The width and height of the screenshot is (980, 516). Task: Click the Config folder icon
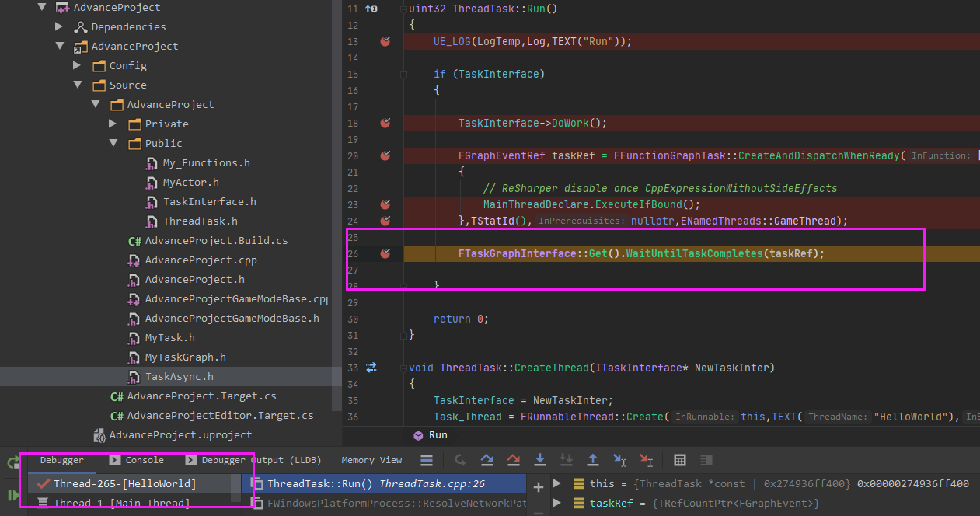tap(99, 65)
